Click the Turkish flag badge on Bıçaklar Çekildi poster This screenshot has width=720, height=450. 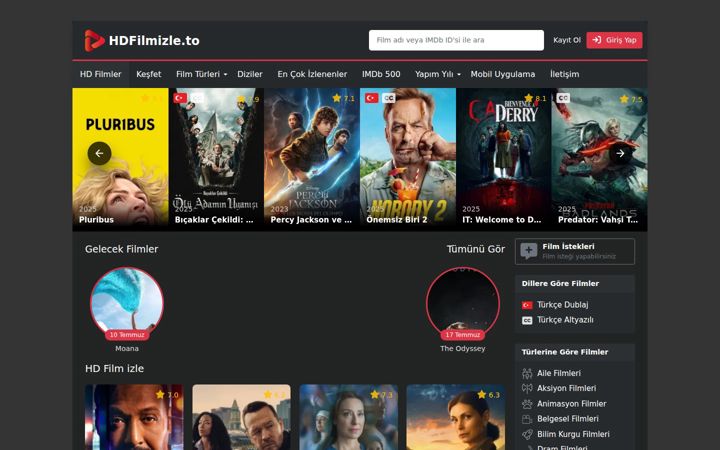180,98
